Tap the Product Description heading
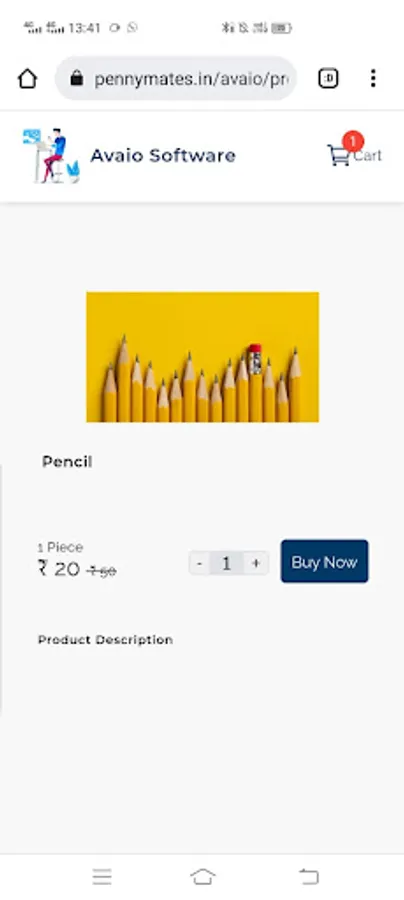Viewport: 404px width, 900px height. (x=105, y=640)
